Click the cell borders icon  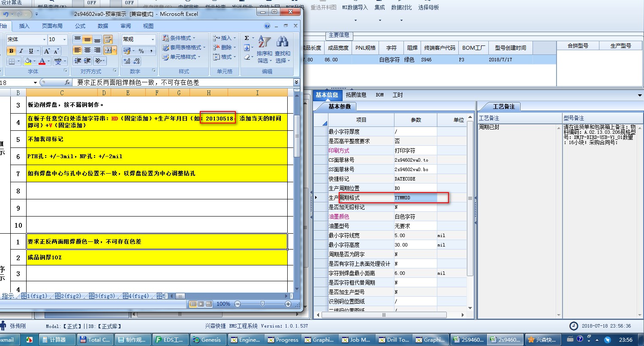12,61
